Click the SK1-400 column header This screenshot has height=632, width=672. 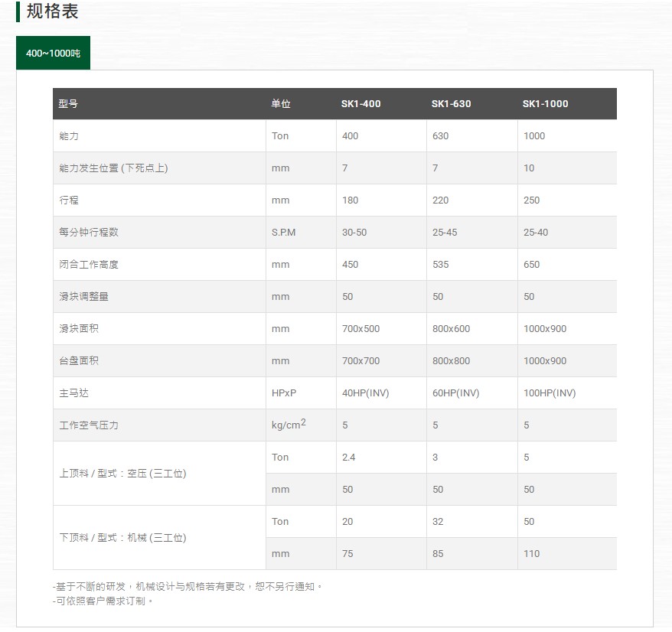pyautogui.click(x=360, y=104)
